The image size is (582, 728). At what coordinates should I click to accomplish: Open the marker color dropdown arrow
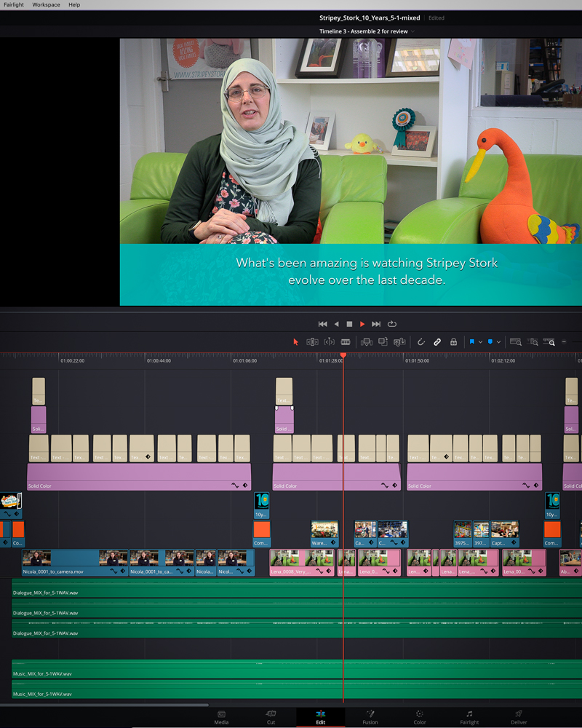point(498,342)
